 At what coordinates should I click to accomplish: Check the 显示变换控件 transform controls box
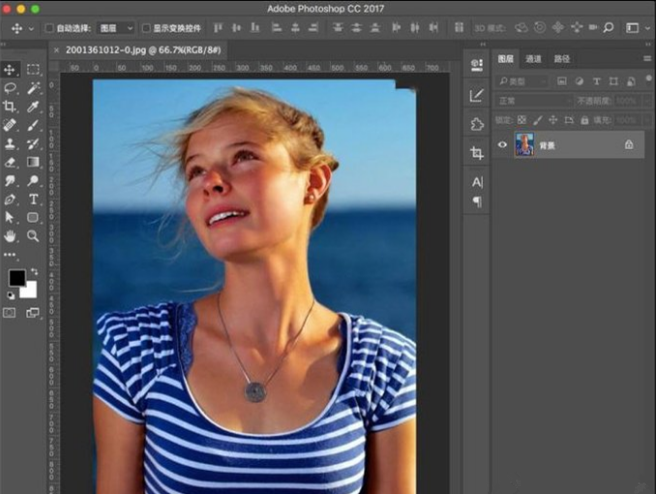click(x=147, y=28)
